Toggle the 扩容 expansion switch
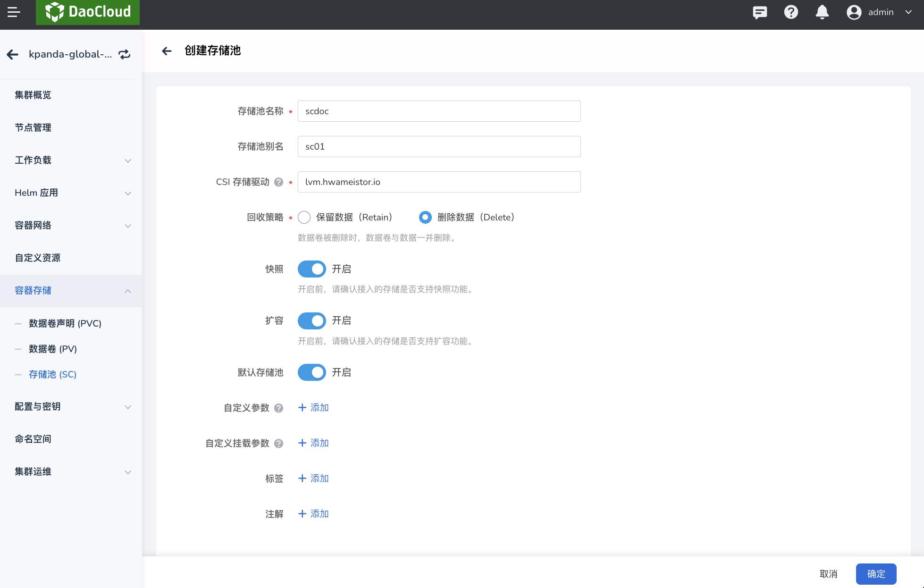Image resolution: width=924 pixels, height=588 pixels. (311, 321)
